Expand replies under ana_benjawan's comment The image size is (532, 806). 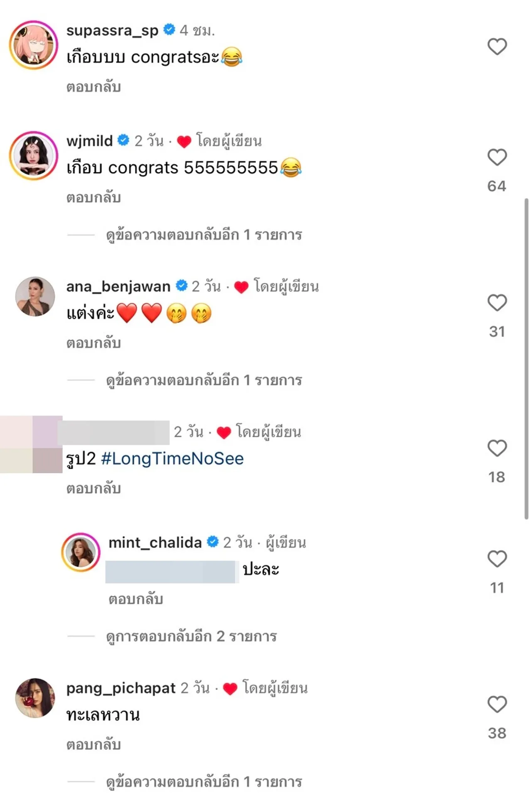point(204,380)
